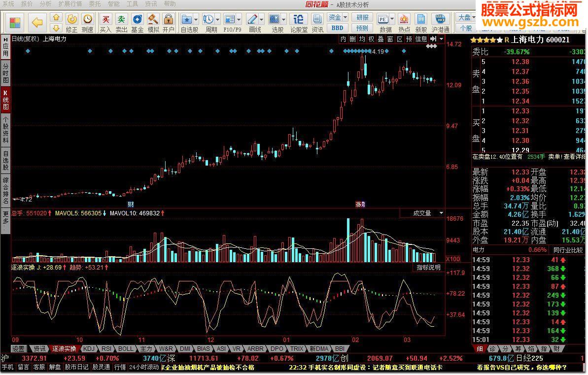Toggle the 窗 window option
The width and height of the screenshot is (588, 375).
(x=390, y=38)
